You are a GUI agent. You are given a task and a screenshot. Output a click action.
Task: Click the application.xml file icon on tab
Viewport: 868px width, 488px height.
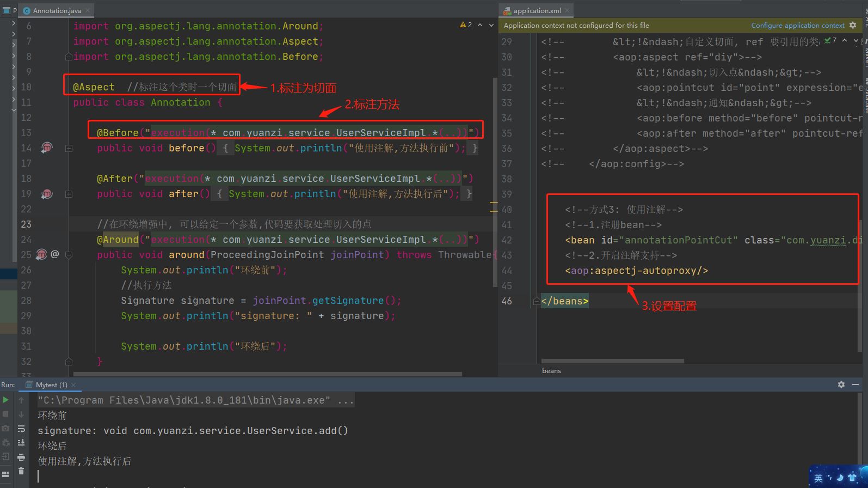(507, 11)
